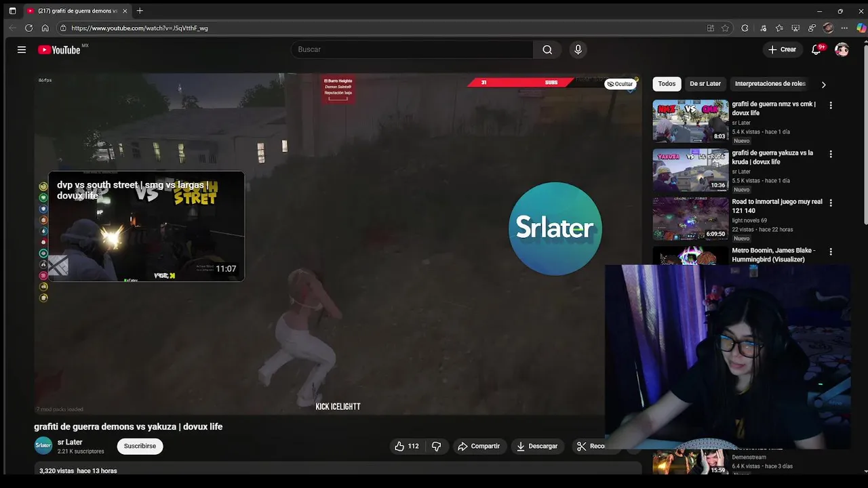Show more filter chips arrow
This screenshot has height=488, width=868.
[823, 85]
